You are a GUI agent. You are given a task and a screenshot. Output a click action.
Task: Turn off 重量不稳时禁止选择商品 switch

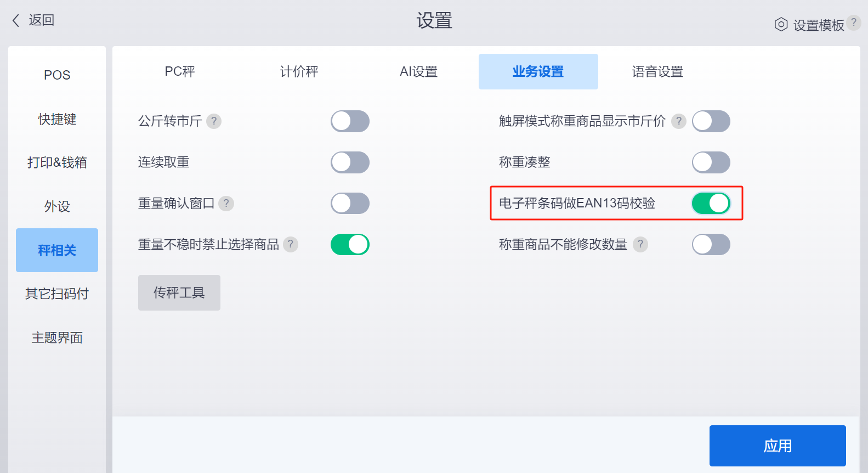pyautogui.click(x=350, y=244)
